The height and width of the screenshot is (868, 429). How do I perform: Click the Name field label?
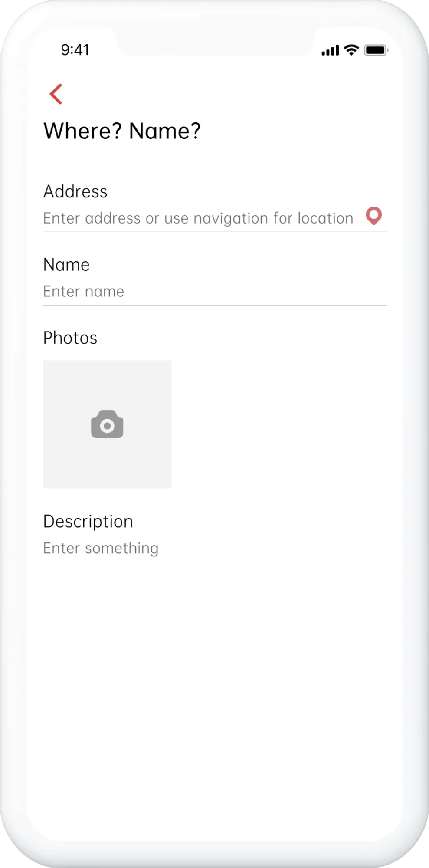click(66, 265)
